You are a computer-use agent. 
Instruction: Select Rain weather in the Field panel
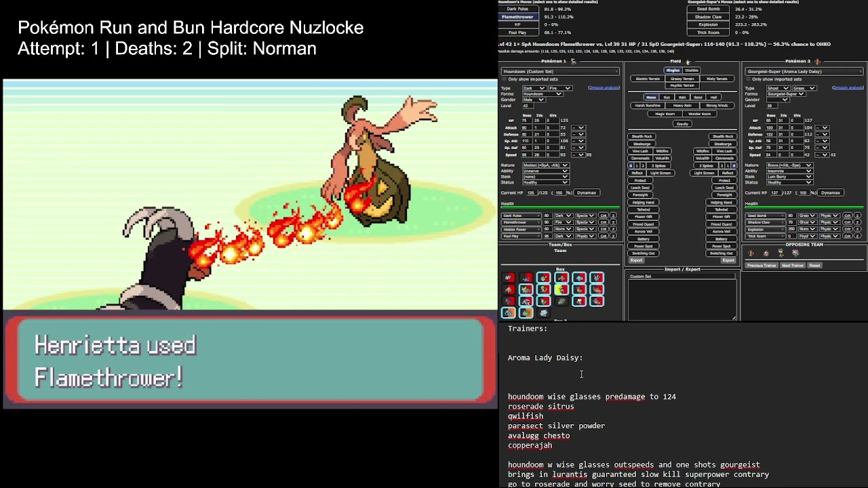click(x=682, y=97)
